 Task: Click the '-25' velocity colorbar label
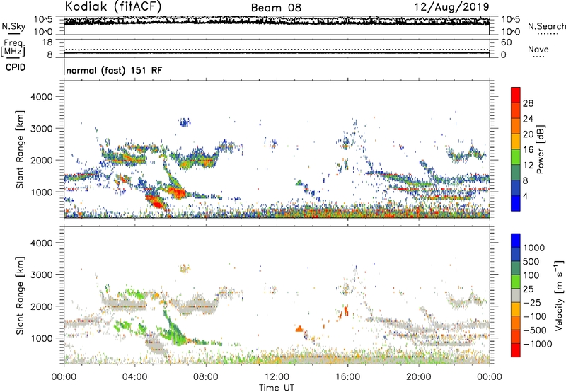click(x=532, y=303)
